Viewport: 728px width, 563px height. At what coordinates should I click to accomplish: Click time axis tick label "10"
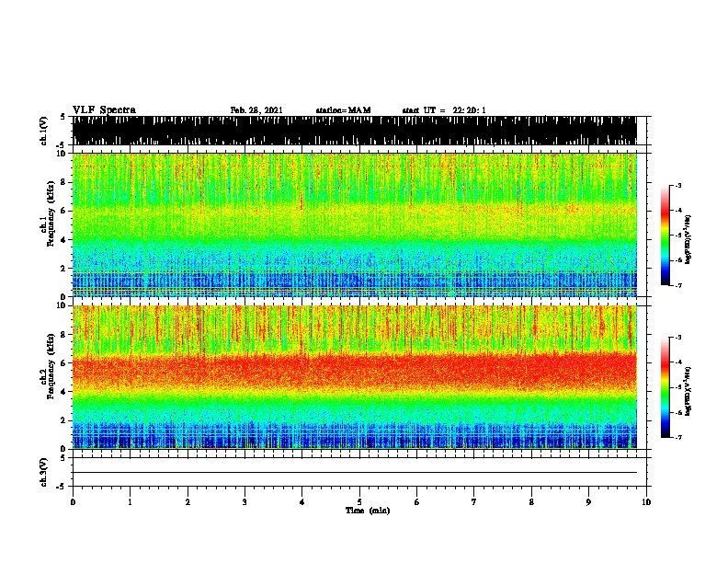coord(646,501)
